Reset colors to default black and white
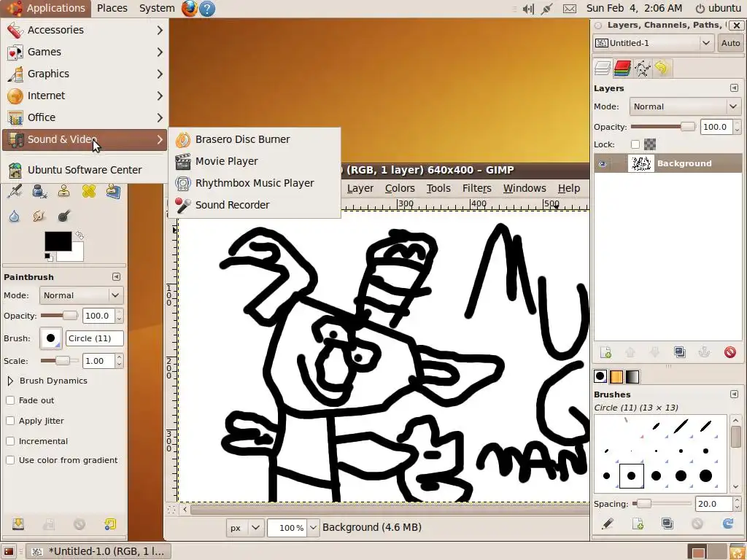747x560 pixels. [48, 257]
